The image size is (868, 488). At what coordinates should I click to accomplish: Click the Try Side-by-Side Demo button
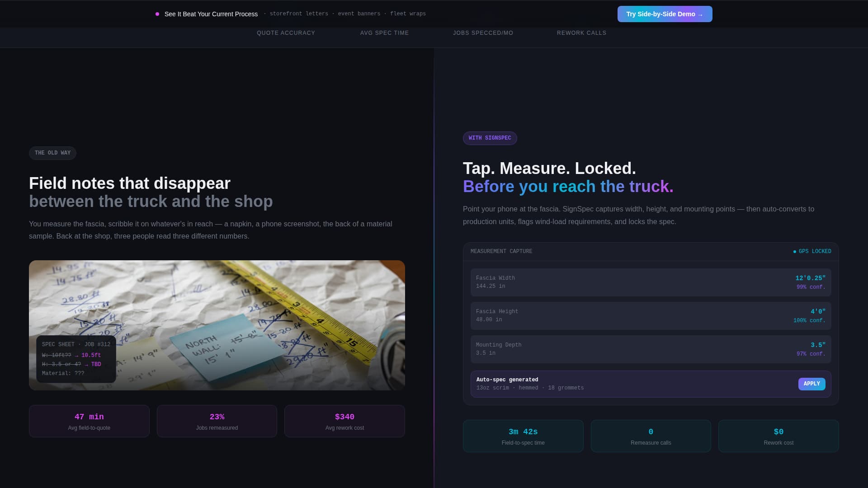[x=665, y=14]
